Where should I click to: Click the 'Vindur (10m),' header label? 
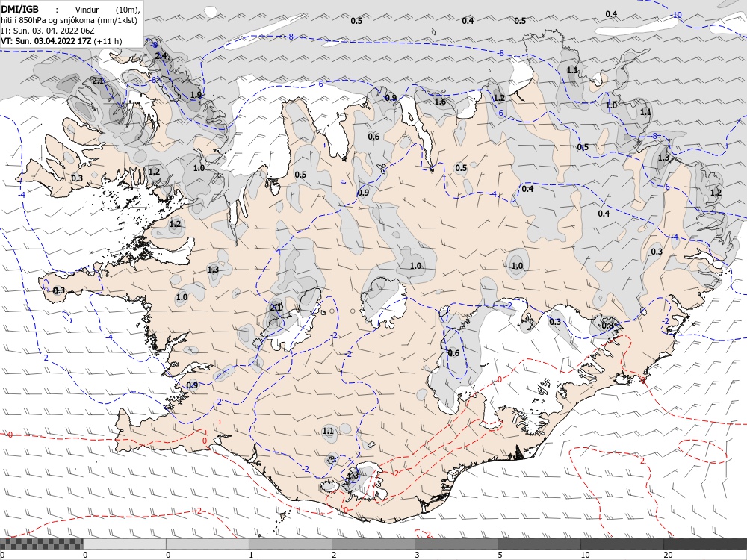coord(108,10)
